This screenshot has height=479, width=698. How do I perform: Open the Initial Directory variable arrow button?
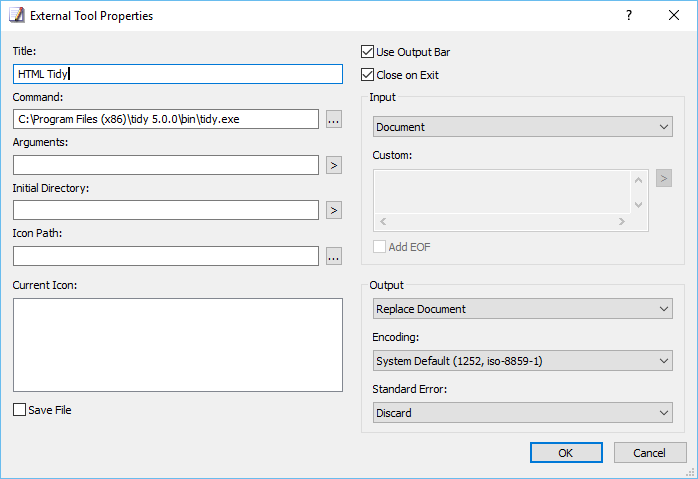pyautogui.click(x=334, y=210)
